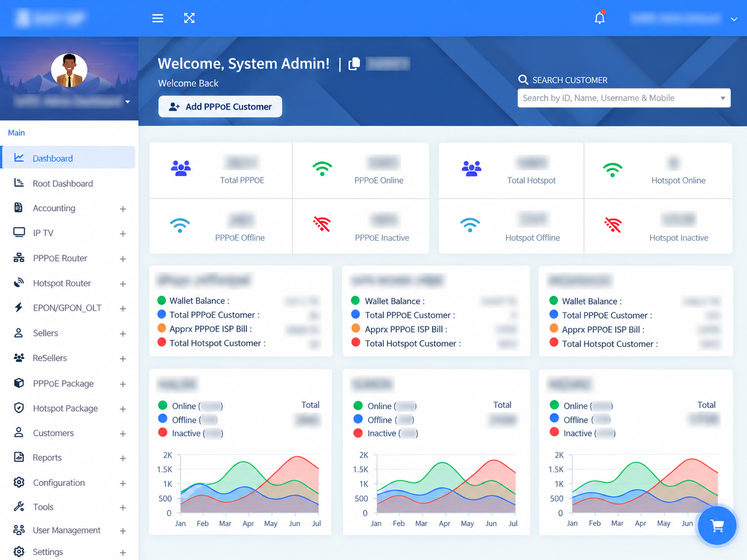Click the ReSellers group icon
The height and width of the screenshot is (560, 747).
click(19, 357)
